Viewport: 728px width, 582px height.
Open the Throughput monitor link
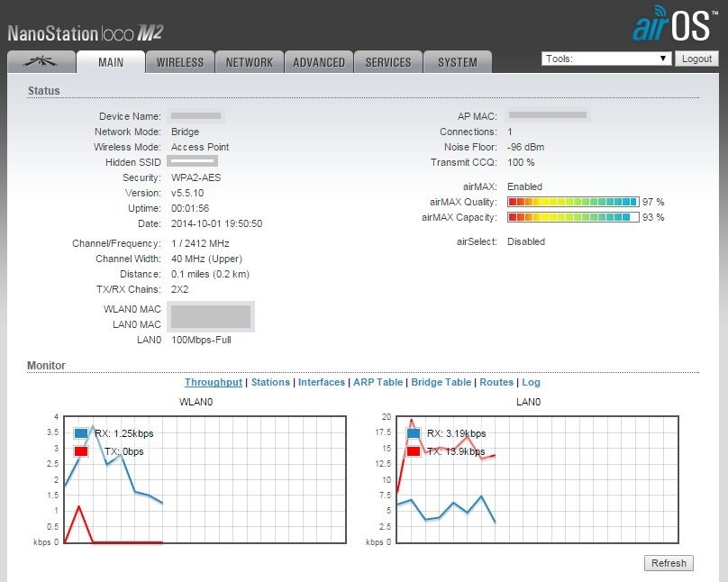pyautogui.click(x=214, y=382)
